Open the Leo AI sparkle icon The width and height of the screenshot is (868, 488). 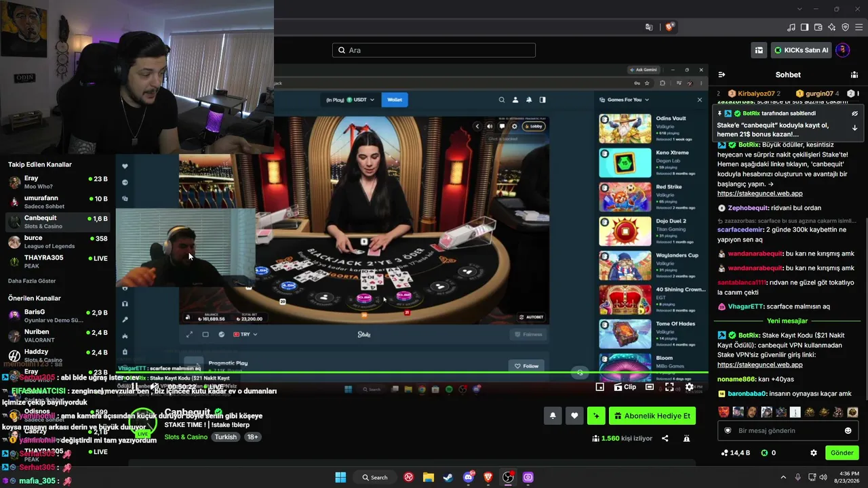(x=831, y=27)
